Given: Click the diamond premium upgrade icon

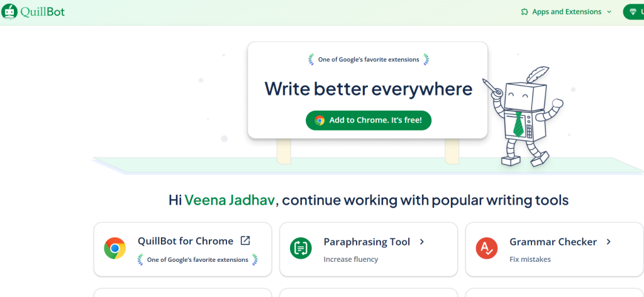Looking at the screenshot, I should (632, 12).
